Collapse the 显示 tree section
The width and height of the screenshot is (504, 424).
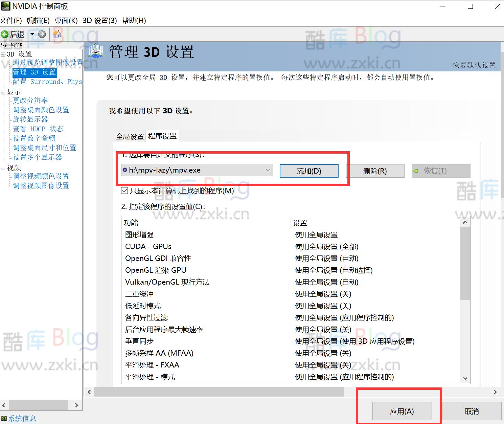[3, 91]
